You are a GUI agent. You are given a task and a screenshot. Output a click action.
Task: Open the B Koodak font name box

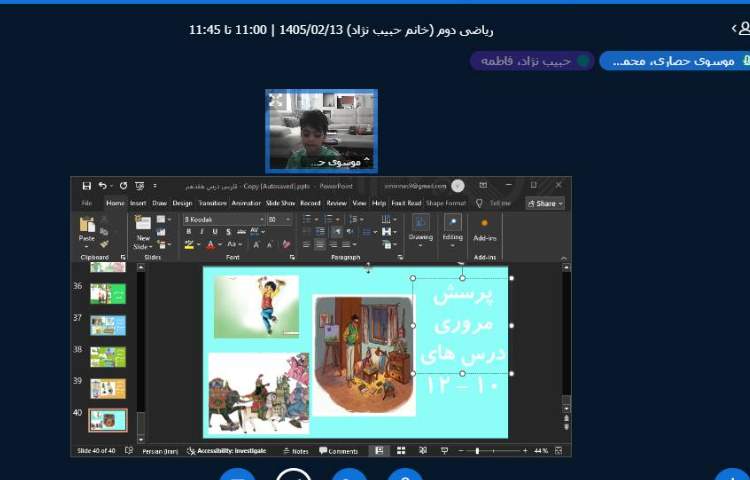click(x=224, y=219)
